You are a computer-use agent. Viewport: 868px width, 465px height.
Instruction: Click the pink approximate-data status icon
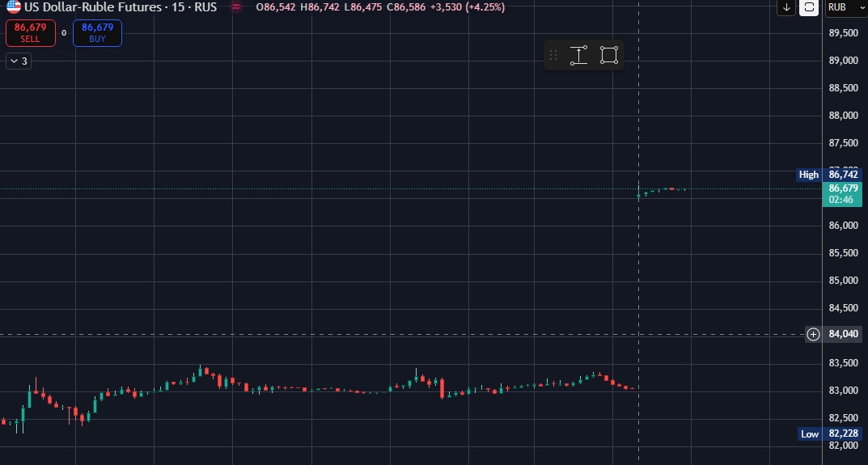(x=236, y=6)
